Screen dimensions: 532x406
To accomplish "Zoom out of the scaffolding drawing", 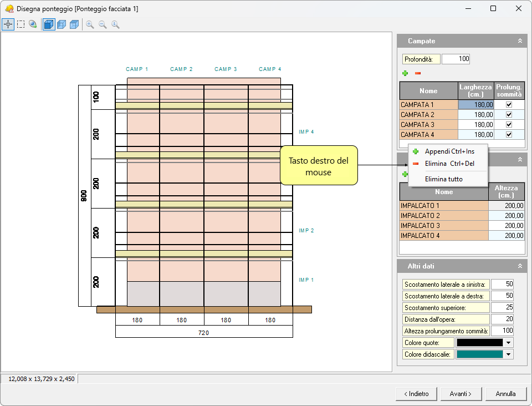I will coord(103,24).
